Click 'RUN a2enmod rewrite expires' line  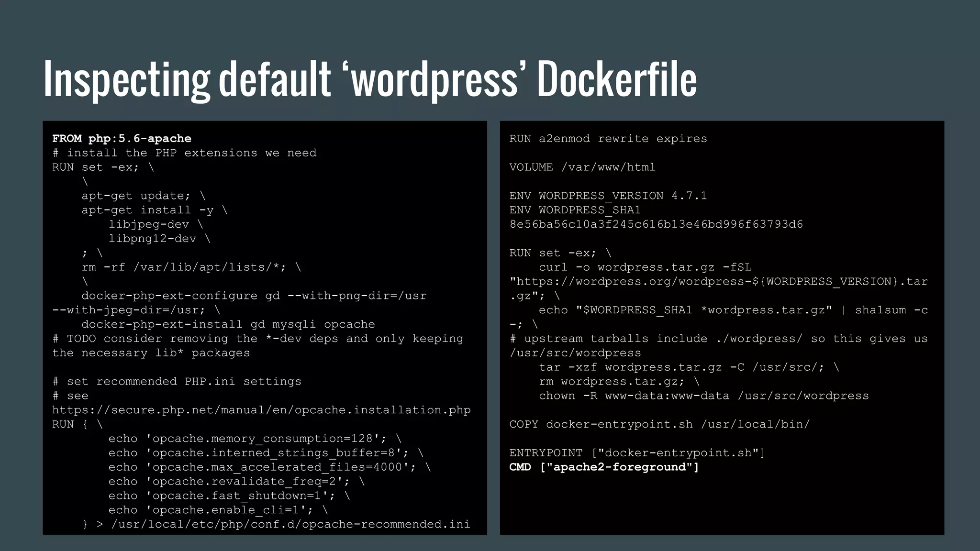(608, 139)
